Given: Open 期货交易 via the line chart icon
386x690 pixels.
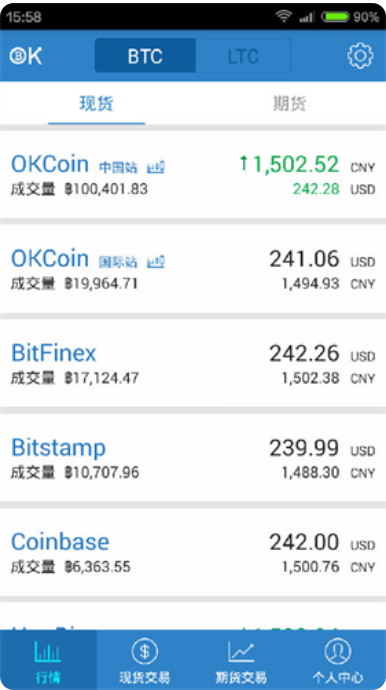Looking at the screenshot, I should 241,652.
